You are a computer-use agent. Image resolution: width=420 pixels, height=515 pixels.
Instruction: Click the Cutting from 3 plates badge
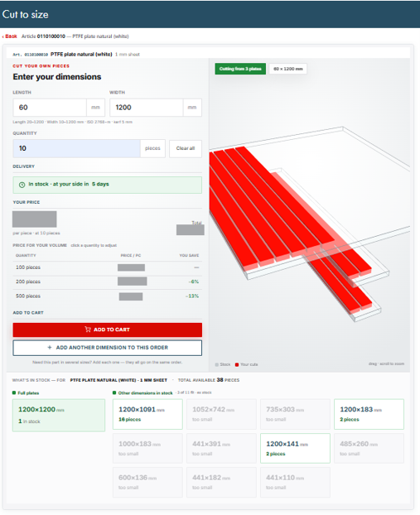(x=240, y=69)
